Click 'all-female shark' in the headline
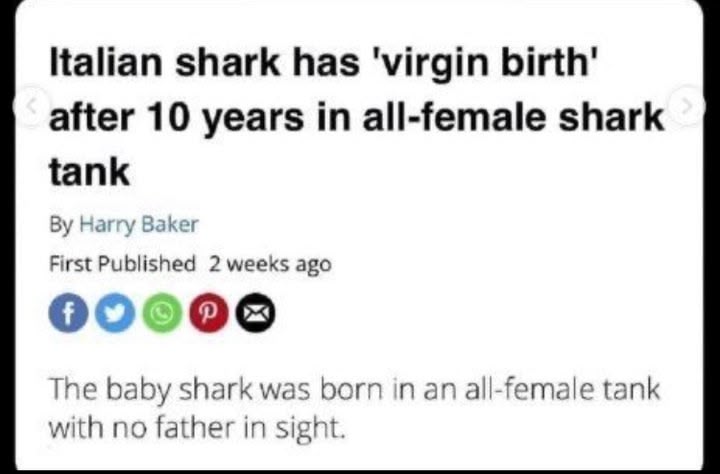Viewport: 720px width, 474px height. 514,116
